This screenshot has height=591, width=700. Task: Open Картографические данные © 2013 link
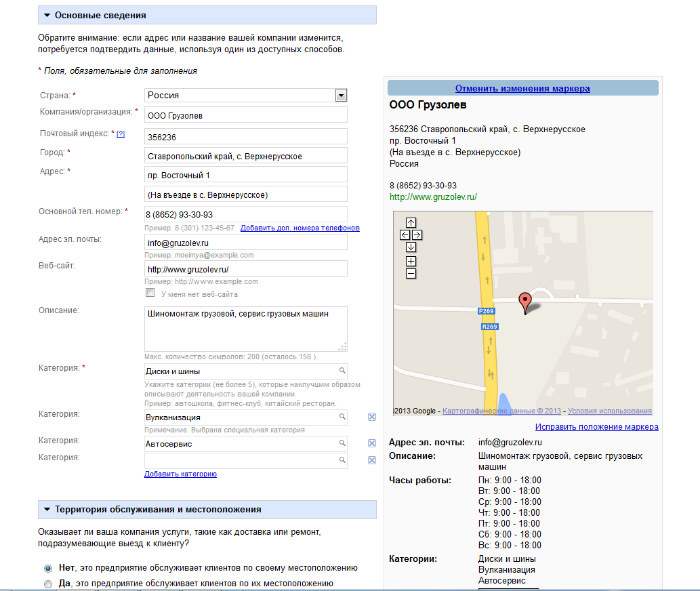(501, 411)
